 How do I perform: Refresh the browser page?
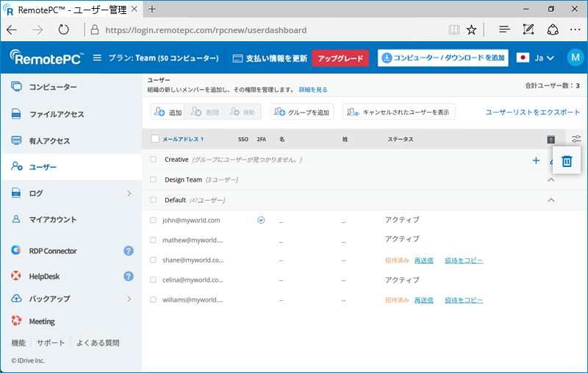(63, 29)
